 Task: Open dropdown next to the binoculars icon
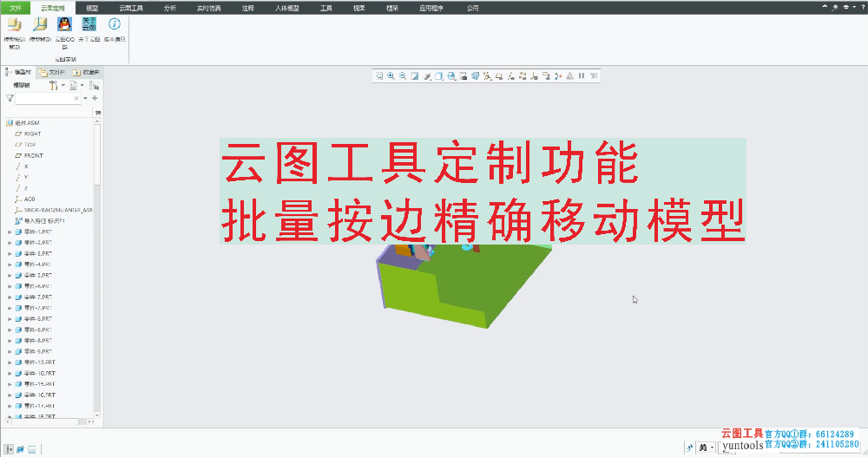(x=712, y=447)
